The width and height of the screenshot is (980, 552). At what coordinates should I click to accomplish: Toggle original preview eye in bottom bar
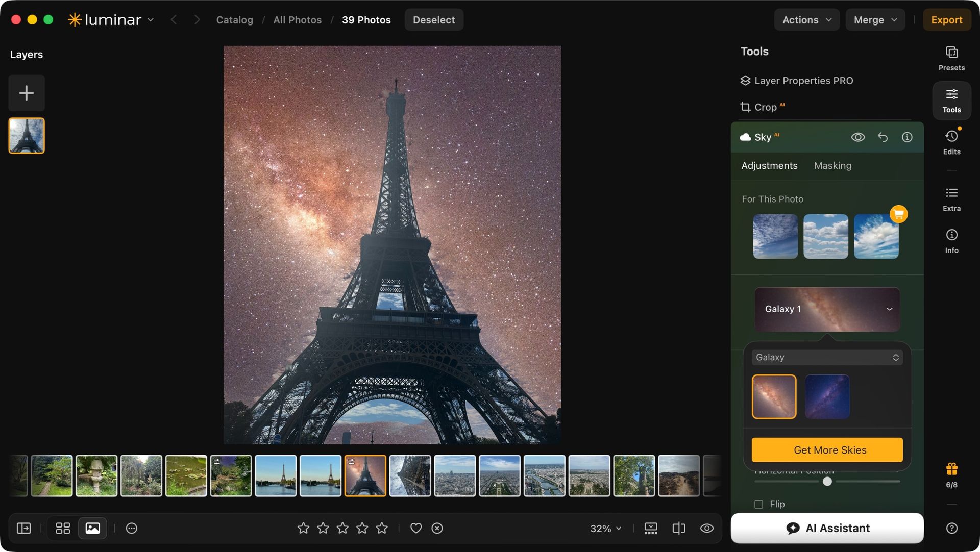pyautogui.click(x=707, y=528)
